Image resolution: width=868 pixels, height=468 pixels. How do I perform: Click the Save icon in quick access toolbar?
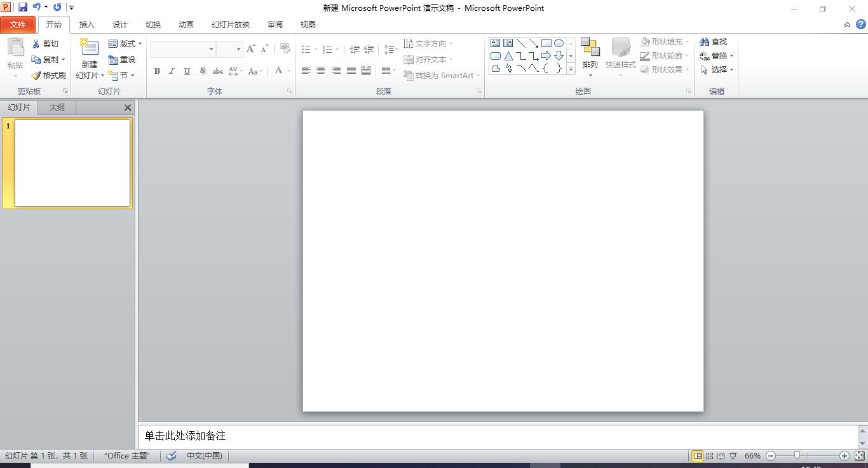[23, 8]
